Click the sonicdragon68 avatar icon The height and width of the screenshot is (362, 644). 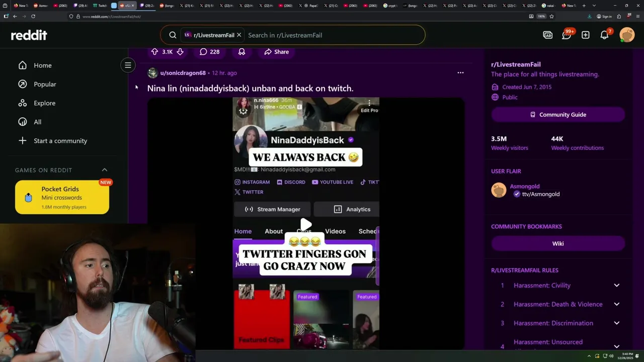click(152, 73)
